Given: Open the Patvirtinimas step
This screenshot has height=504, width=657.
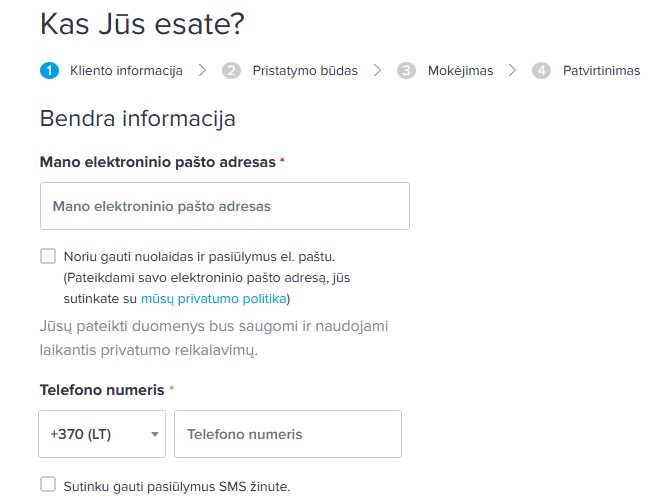Looking at the screenshot, I should tap(600, 70).
